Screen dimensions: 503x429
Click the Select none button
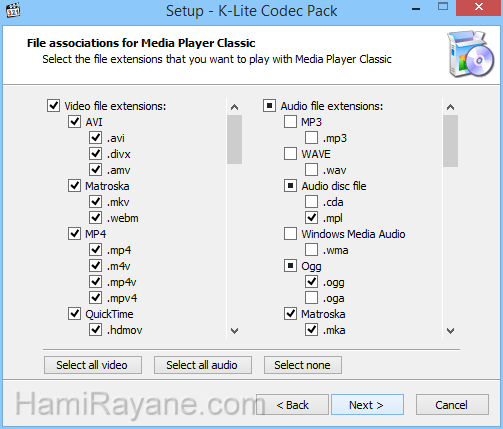pyautogui.click(x=303, y=365)
